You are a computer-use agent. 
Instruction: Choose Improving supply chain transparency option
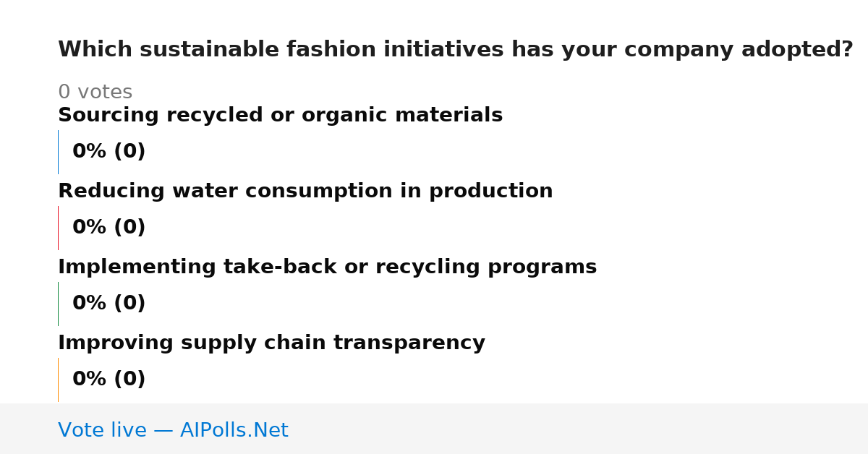tap(271, 343)
